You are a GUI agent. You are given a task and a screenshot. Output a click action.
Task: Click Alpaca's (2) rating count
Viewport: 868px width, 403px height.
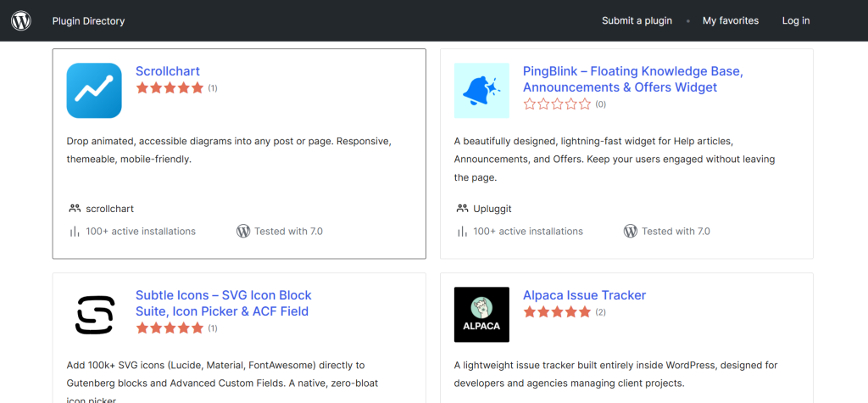coord(601,312)
